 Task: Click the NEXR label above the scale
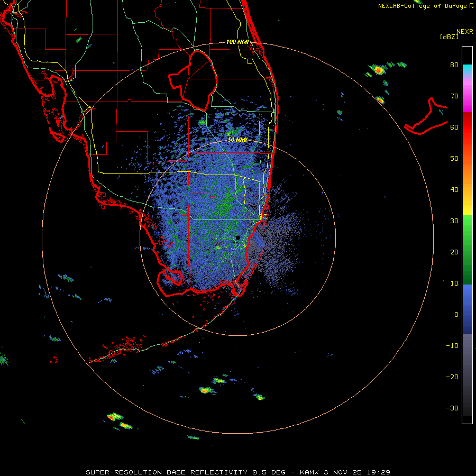coord(465,32)
